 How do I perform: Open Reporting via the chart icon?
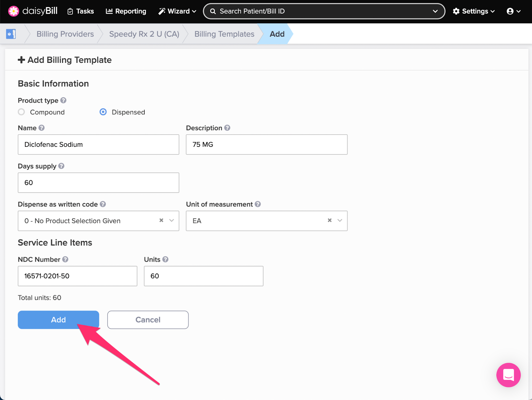point(110,11)
